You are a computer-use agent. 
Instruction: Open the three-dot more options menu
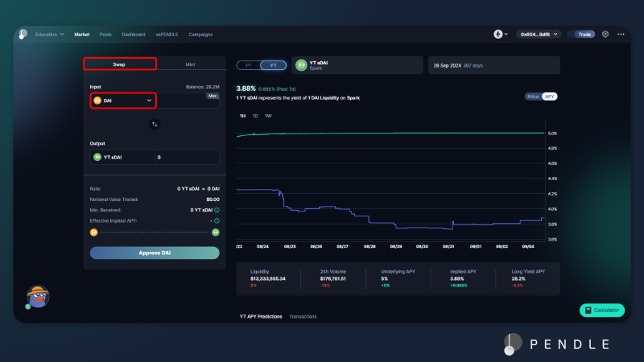click(621, 35)
